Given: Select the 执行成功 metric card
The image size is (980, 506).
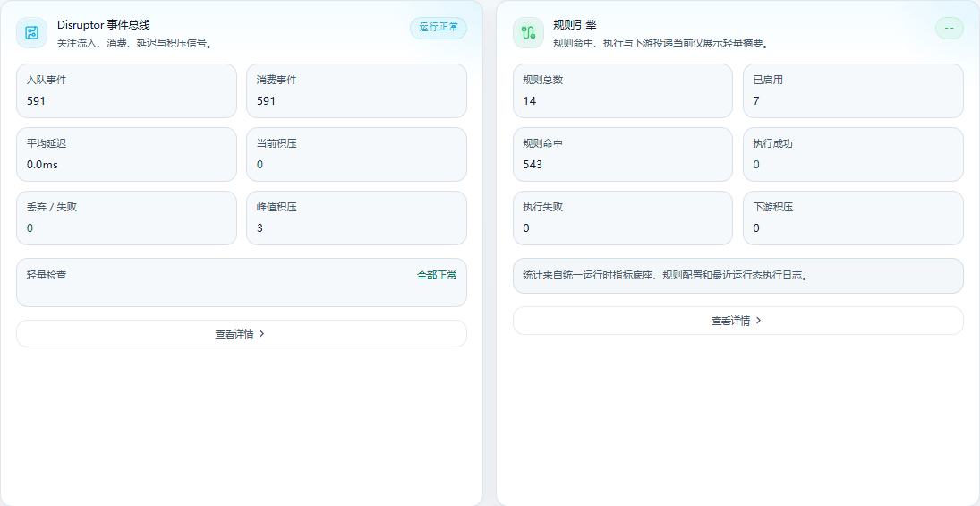Looking at the screenshot, I should point(853,155).
